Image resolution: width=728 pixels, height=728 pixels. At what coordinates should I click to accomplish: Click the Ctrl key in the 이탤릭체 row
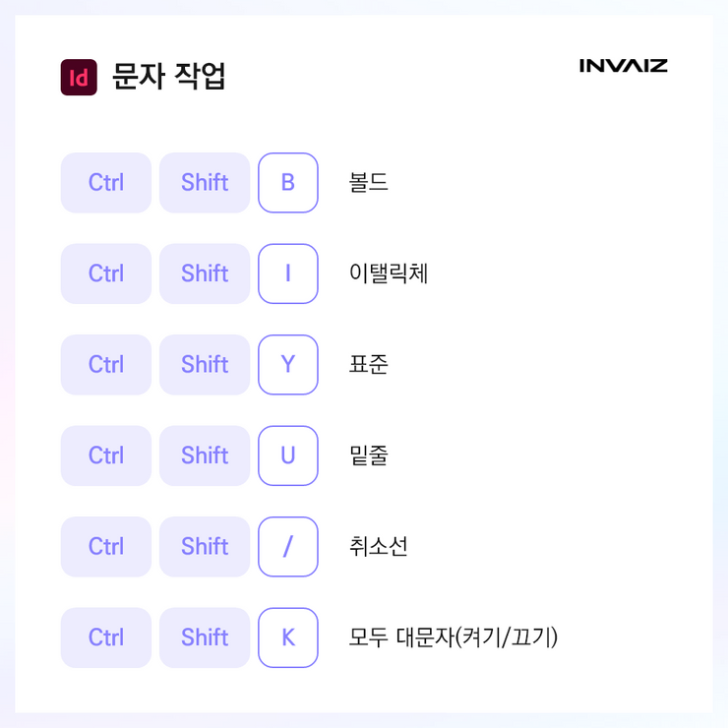point(106,273)
